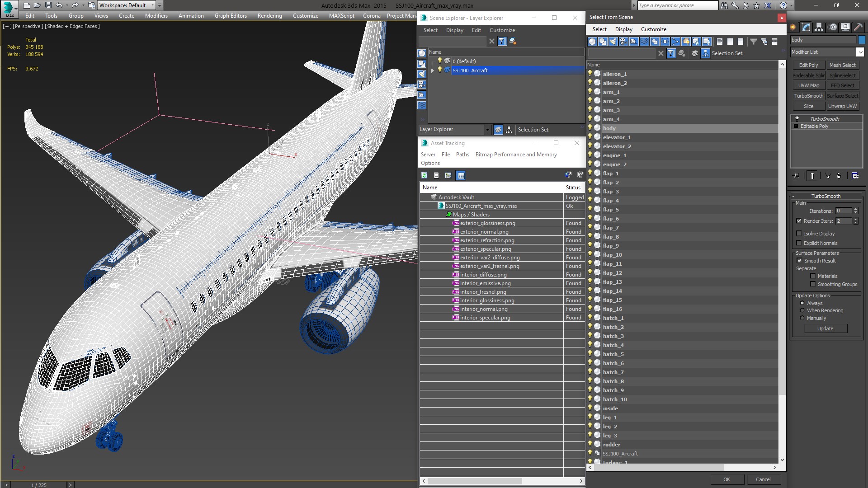Open the Modifiers menu in main menu bar
The height and width of the screenshot is (488, 868).
coord(156,16)
